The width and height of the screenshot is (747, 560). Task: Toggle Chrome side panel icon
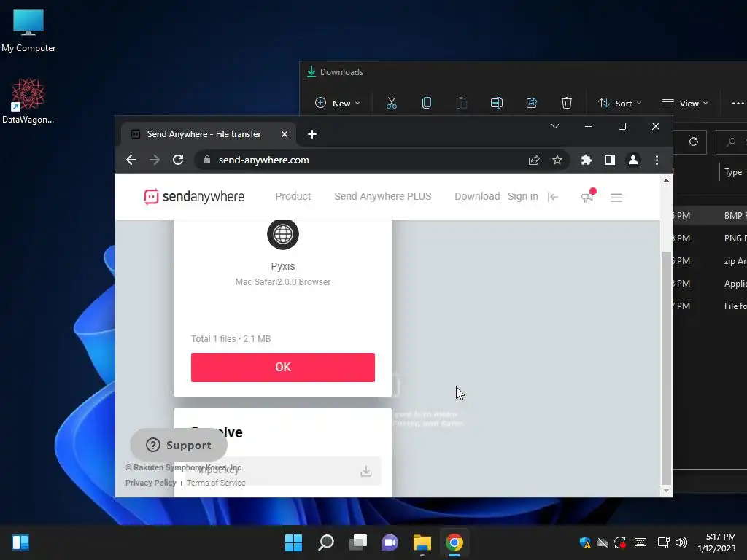coord(610,160)
